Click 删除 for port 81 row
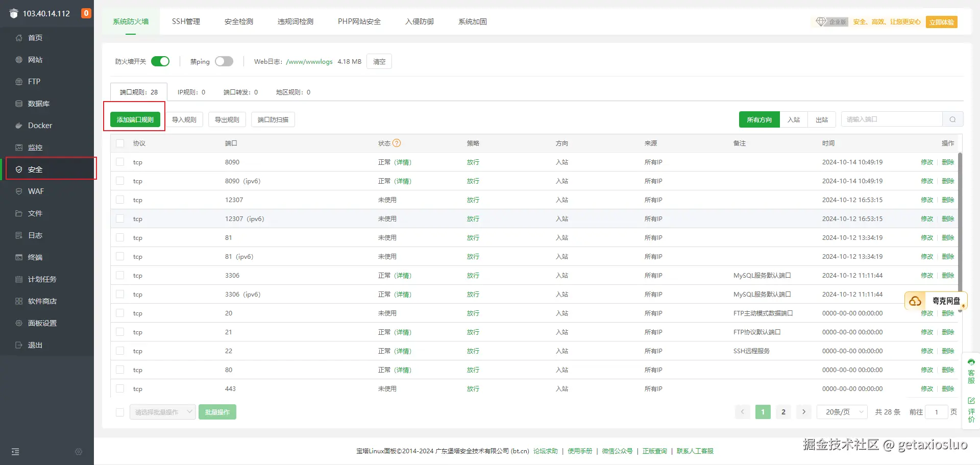This screenshot has height=465, width=980. pyautogui.click(x=948, y=238)
